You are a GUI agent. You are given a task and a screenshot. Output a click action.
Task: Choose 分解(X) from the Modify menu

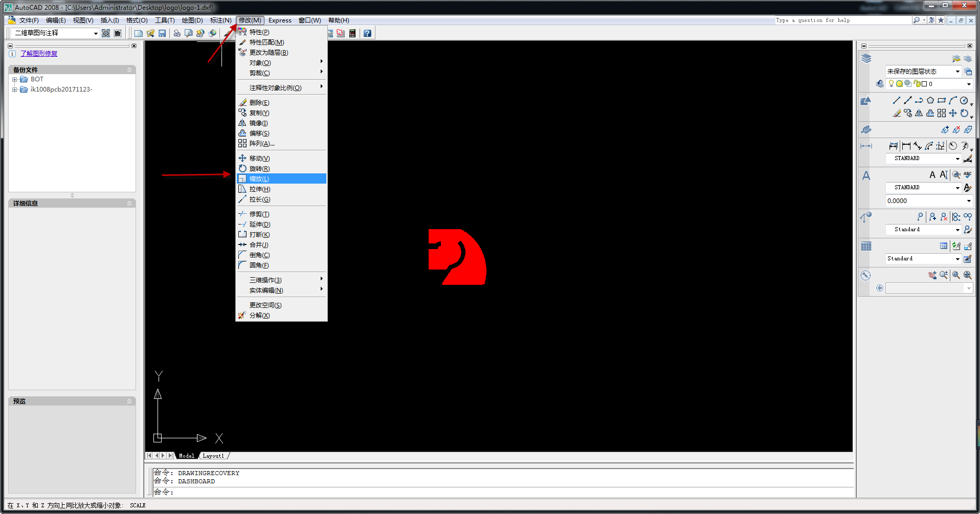[281, 315]
